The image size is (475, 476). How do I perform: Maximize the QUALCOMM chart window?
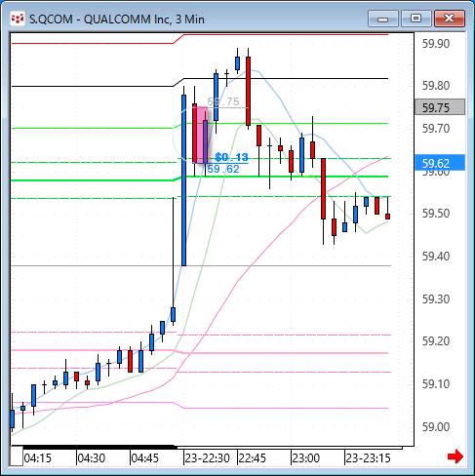pos(416,19)
